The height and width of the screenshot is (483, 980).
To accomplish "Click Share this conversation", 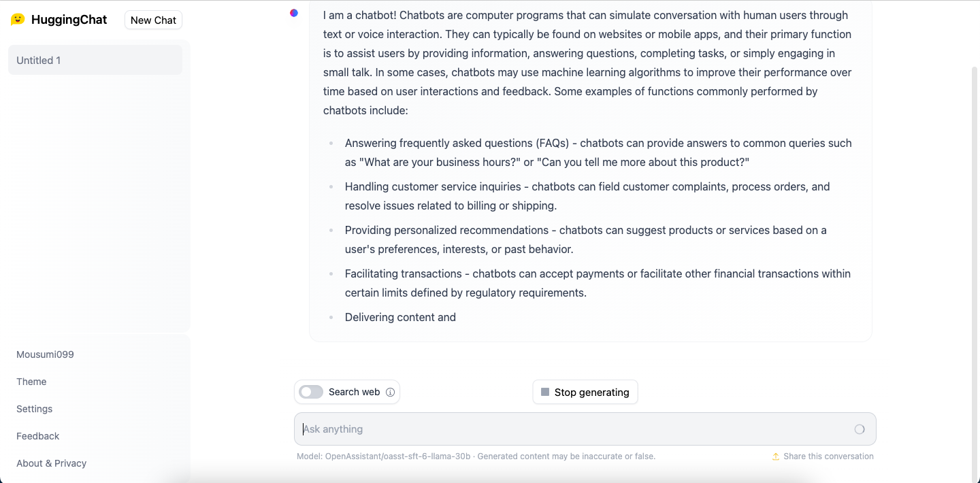I will (x=829, y=456).
